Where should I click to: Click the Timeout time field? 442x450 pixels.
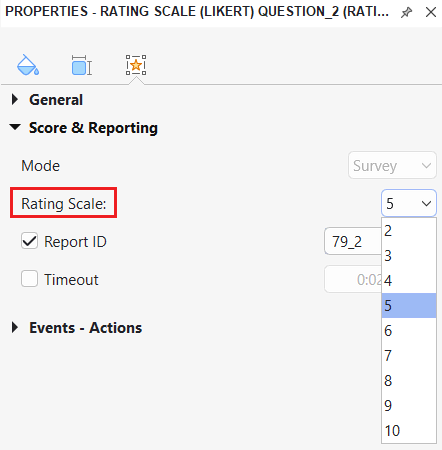coord(353,279)
